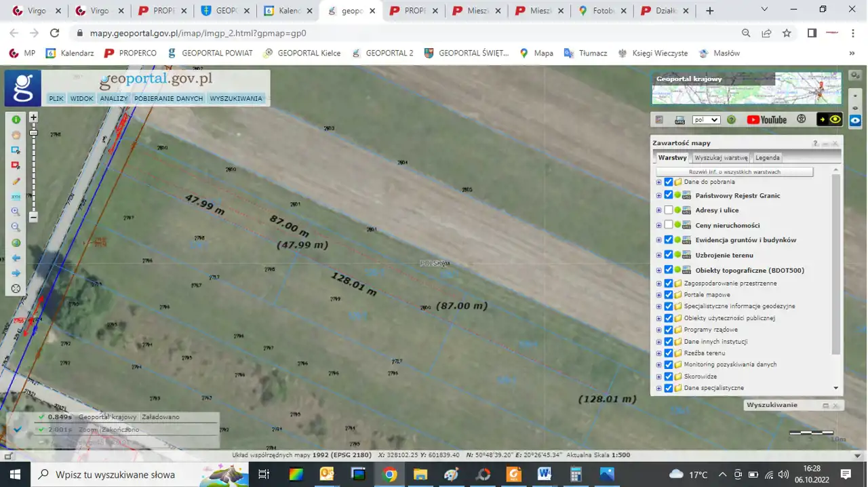Viewport: 868px width, 487px height.
Task: Activate the pencil drawing tool
Action: [16, 181]
